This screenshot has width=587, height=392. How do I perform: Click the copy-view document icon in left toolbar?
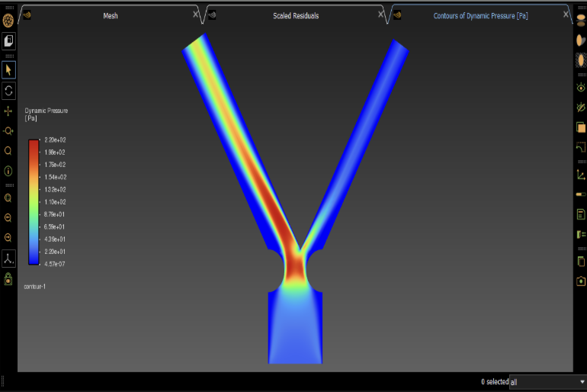[8, 41]
